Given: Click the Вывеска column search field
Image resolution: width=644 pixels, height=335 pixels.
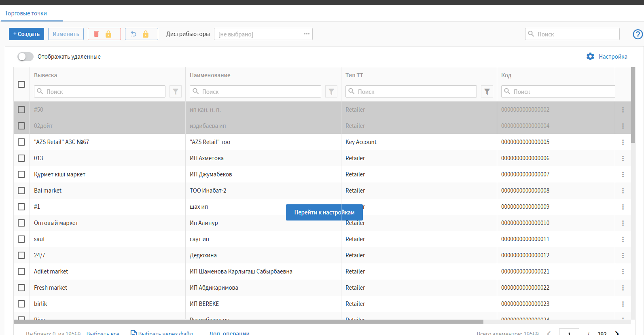Looking at the screenshot, I should pyautogui.click(x=100, y=91).
